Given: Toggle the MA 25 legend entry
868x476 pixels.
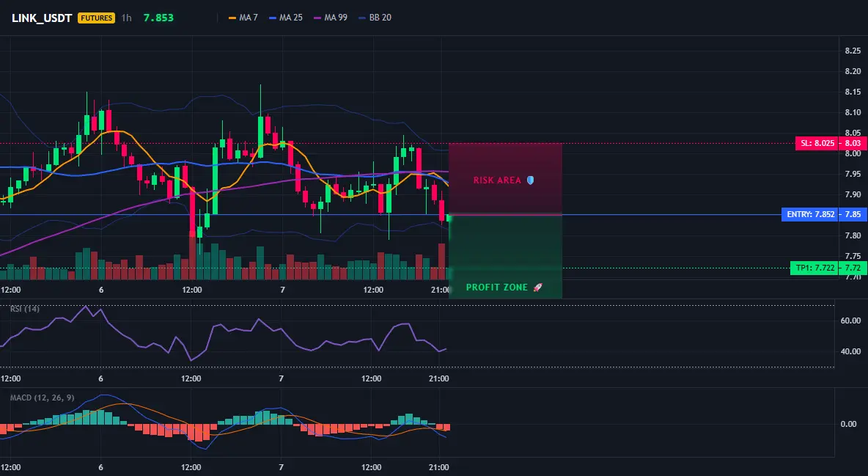Looking at the screenshot, I should point(286,18).
